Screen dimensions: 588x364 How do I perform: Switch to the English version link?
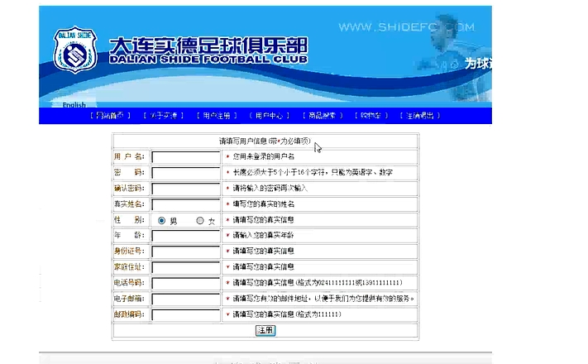tap(74, 105)
